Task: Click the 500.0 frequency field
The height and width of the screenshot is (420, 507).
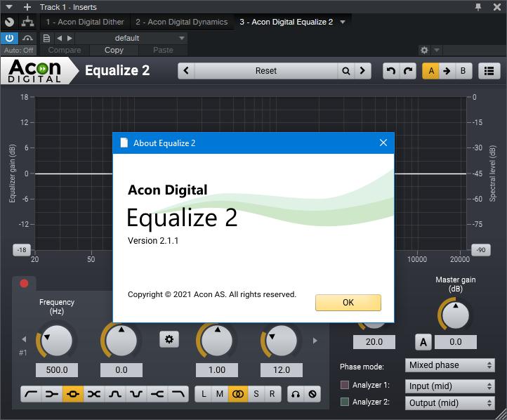Action: (57, 370)
